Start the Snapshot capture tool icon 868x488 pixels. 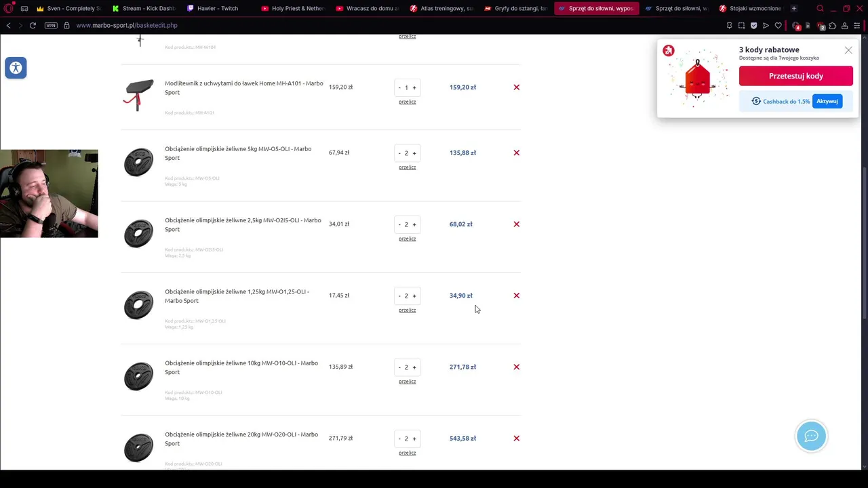[x=741, y=26]
